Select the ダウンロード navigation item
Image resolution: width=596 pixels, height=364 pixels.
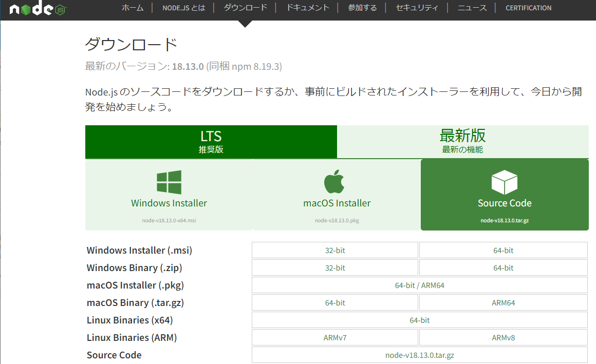tap(245, 8)
